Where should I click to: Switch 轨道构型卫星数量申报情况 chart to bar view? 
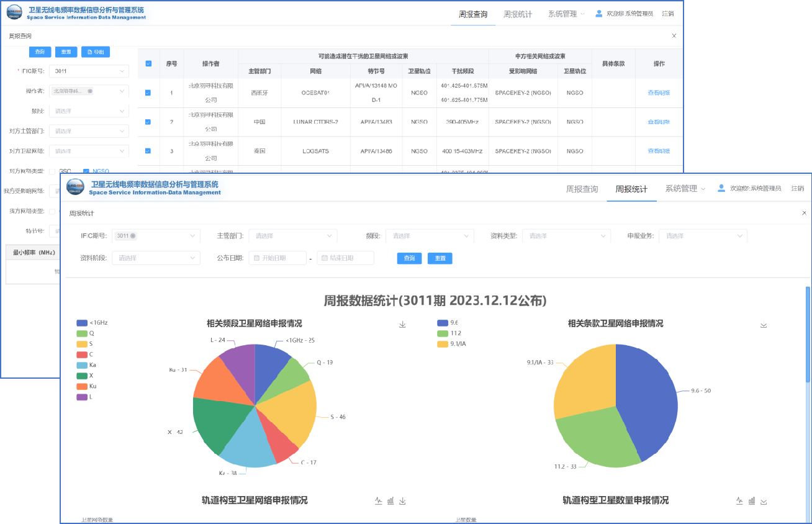point(752,501)
